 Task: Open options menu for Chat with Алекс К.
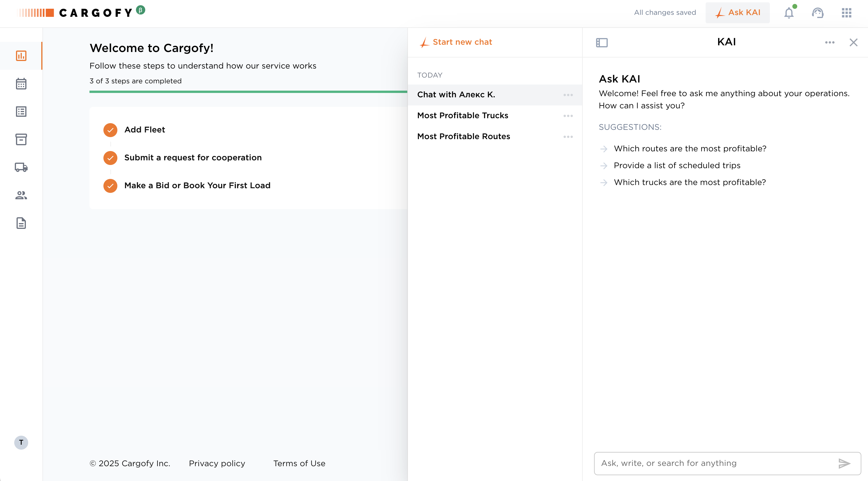pyautogui.click(x=568, y=95)
